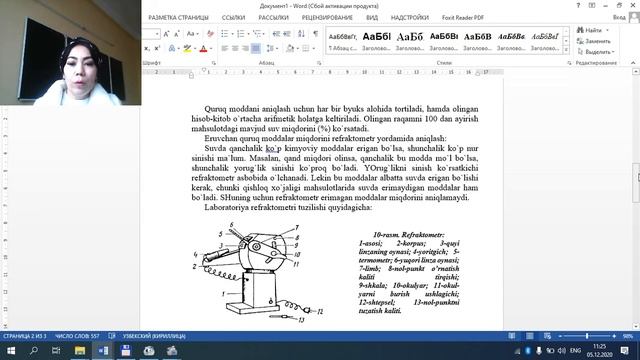Screen dimensions: 640x360
Task: Apply text effects icon
Action: pos(172,49)
